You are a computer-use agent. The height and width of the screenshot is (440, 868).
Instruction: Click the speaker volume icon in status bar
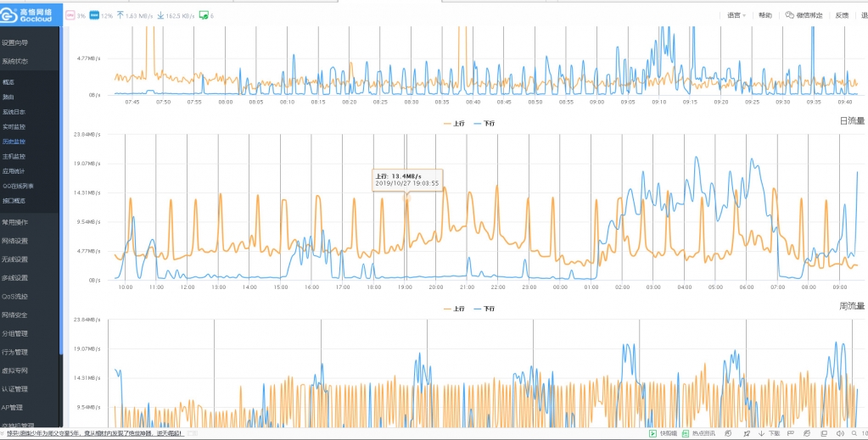click(x=840, y=433)
